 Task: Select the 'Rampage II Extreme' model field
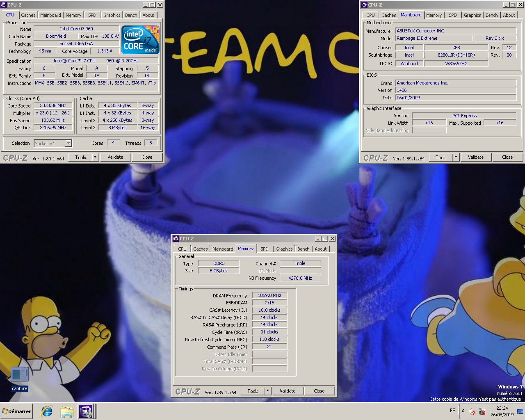point(434,38)
